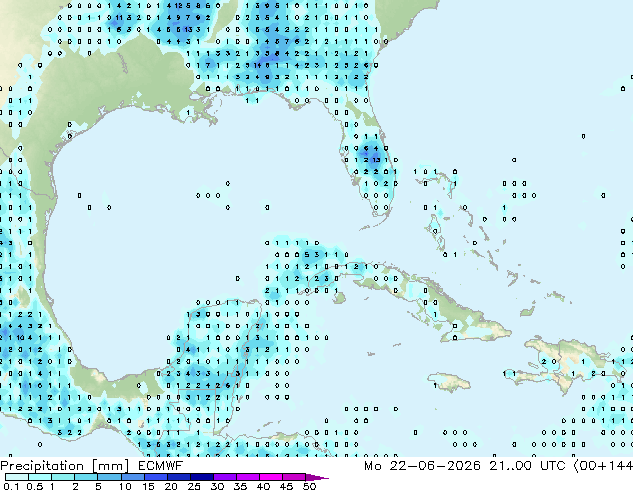Click the 15–20 mm legend swatch
The image size is (634, 490).
pos(156,477)
